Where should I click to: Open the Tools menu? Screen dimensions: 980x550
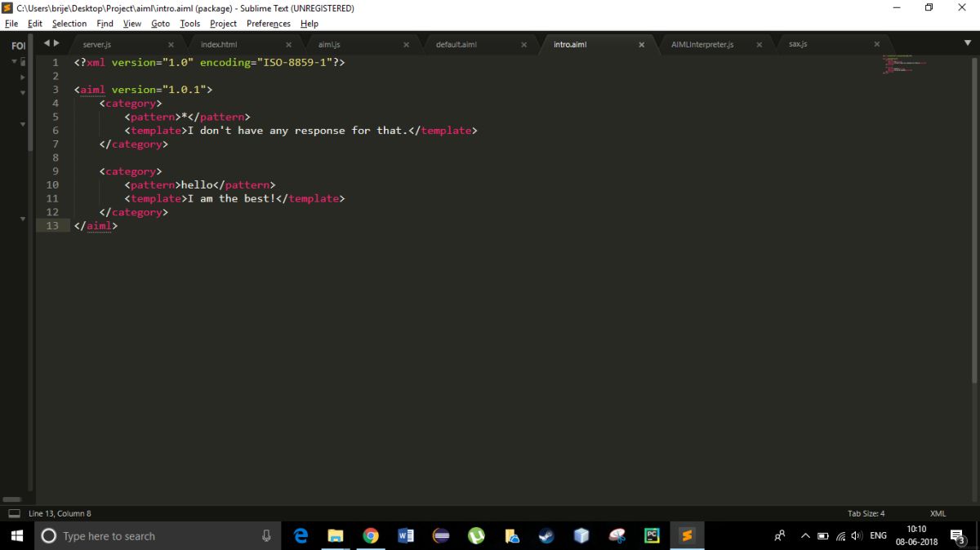(190, 24)
